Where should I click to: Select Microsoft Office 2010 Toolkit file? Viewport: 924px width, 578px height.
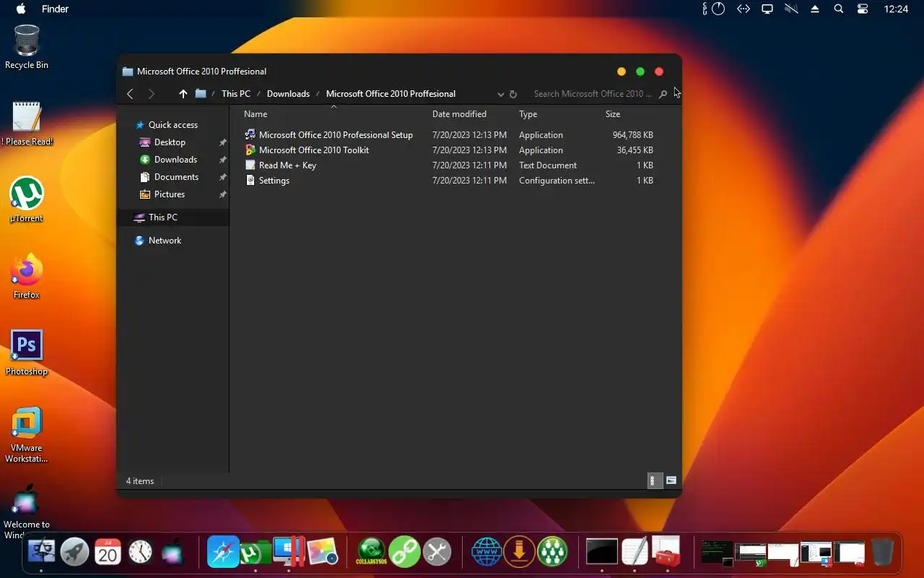pyautogui.click(x=314, y=150)
